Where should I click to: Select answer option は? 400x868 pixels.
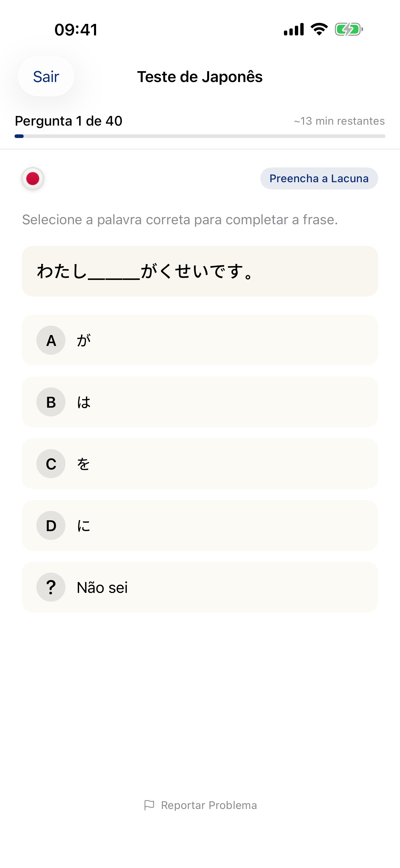pos(200,402)
